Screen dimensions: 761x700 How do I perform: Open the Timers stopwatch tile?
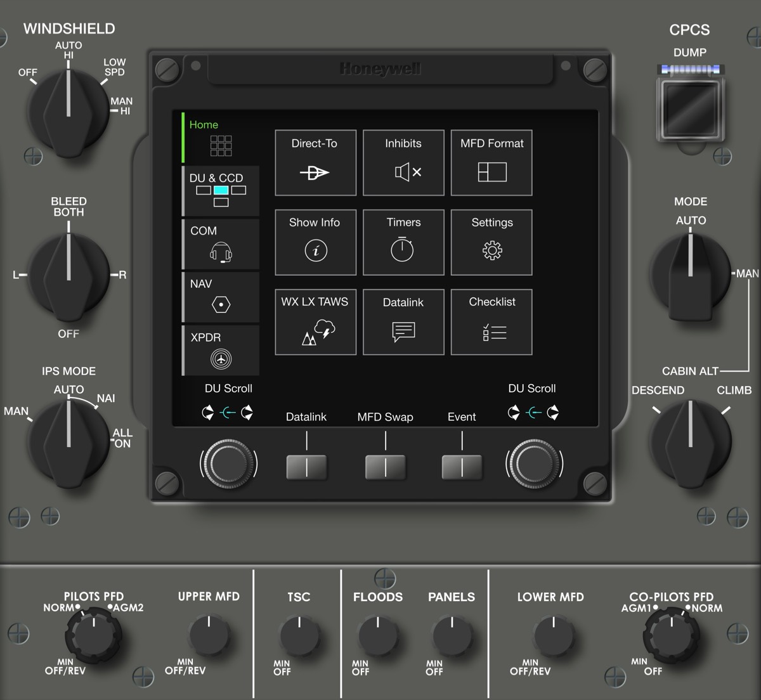click(403, 242)
